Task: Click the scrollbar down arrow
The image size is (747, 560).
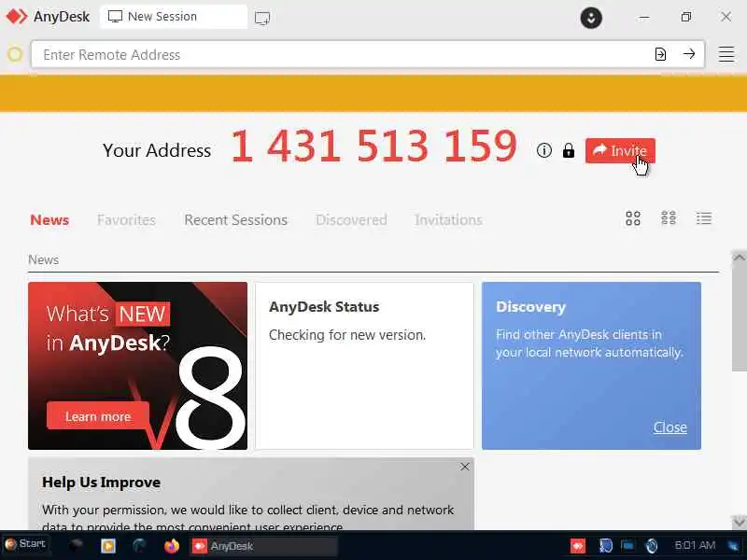Action: tap(739, 522)
